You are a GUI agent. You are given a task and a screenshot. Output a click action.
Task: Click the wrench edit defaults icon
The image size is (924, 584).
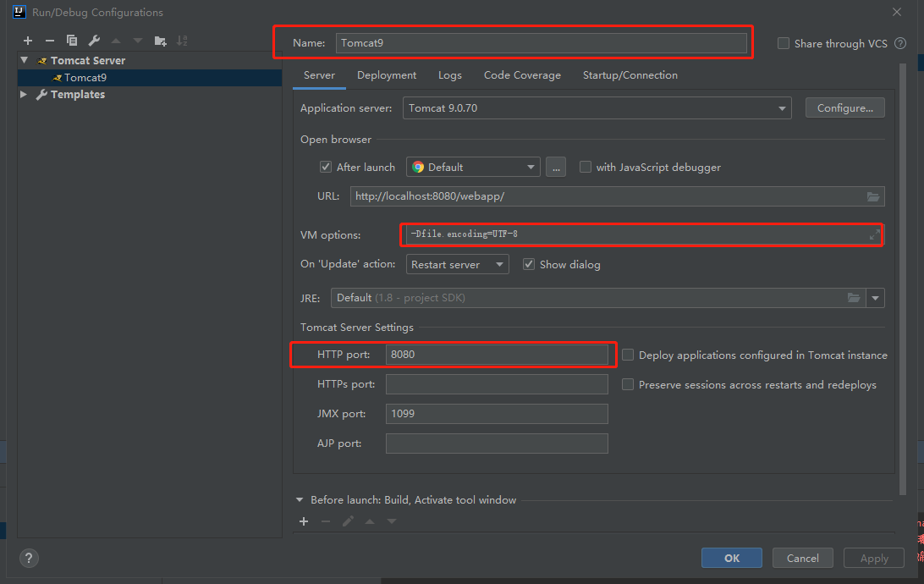pos(94,41)
